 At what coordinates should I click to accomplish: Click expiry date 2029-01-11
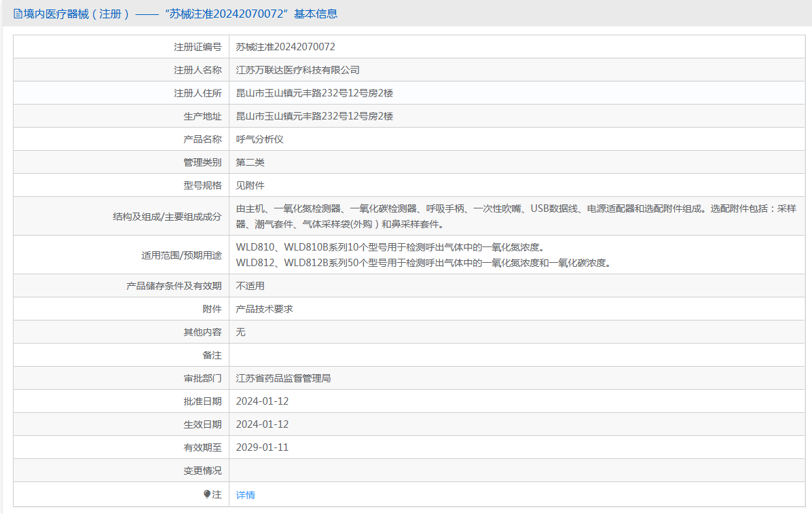(262, 447)
